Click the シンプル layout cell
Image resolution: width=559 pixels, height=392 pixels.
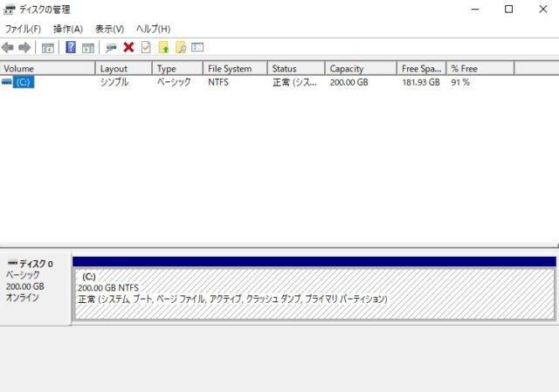click(114, 82)
